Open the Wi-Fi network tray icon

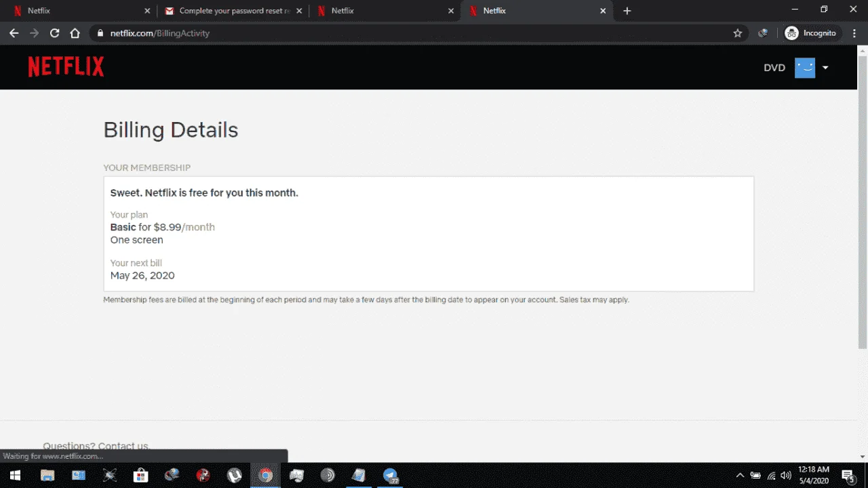tap(771, 475)
